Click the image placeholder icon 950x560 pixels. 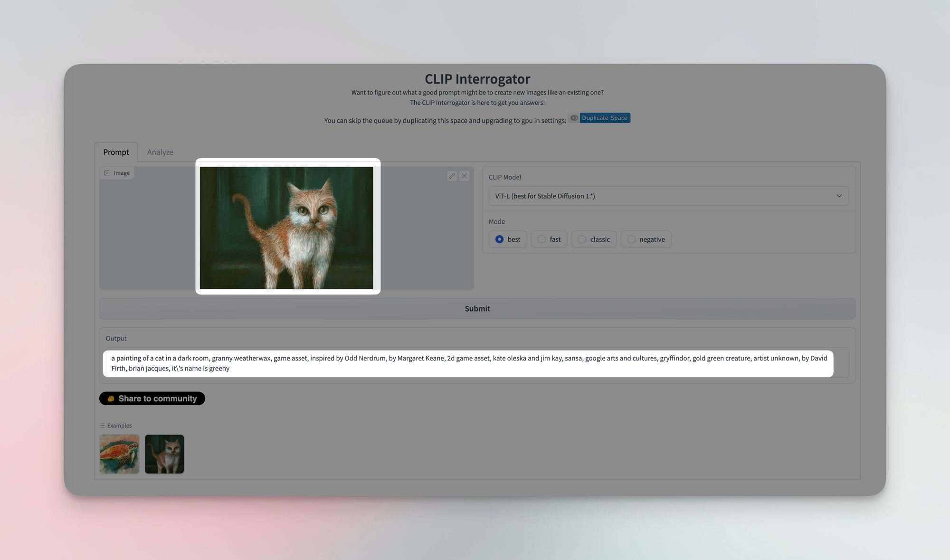coord(107,173)
